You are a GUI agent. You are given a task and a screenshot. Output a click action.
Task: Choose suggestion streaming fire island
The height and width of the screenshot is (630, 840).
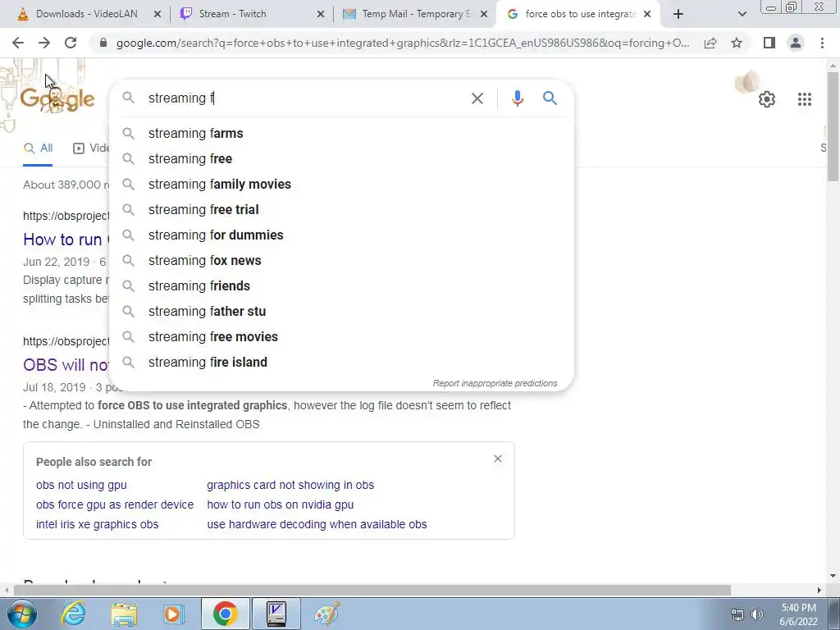click(x=342, y=362)
